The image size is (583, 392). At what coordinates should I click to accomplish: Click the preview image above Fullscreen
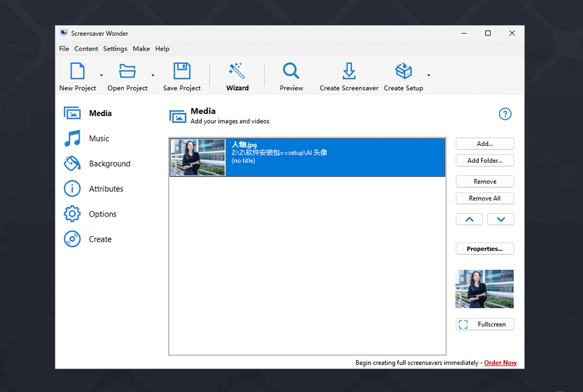tap(484, 289)
